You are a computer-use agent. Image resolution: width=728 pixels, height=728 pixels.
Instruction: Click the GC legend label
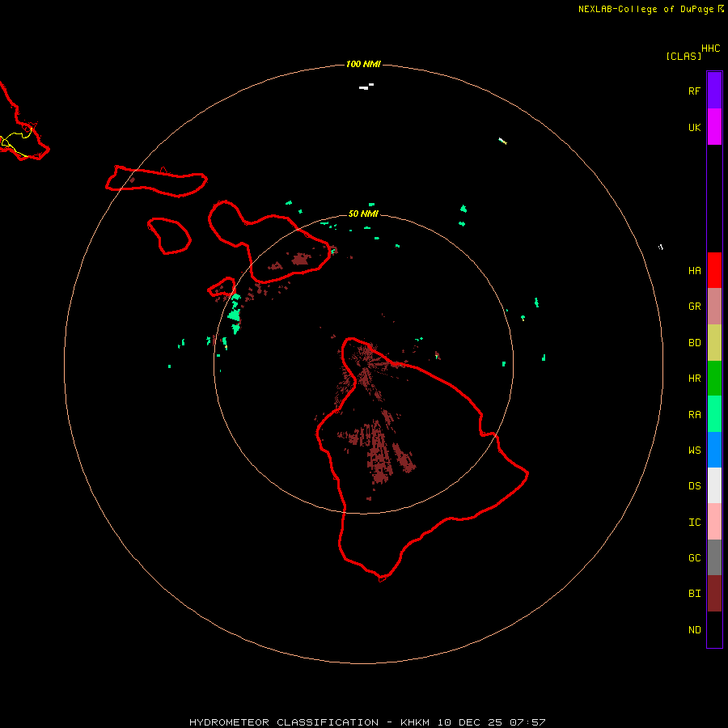(x=694, y=558)
